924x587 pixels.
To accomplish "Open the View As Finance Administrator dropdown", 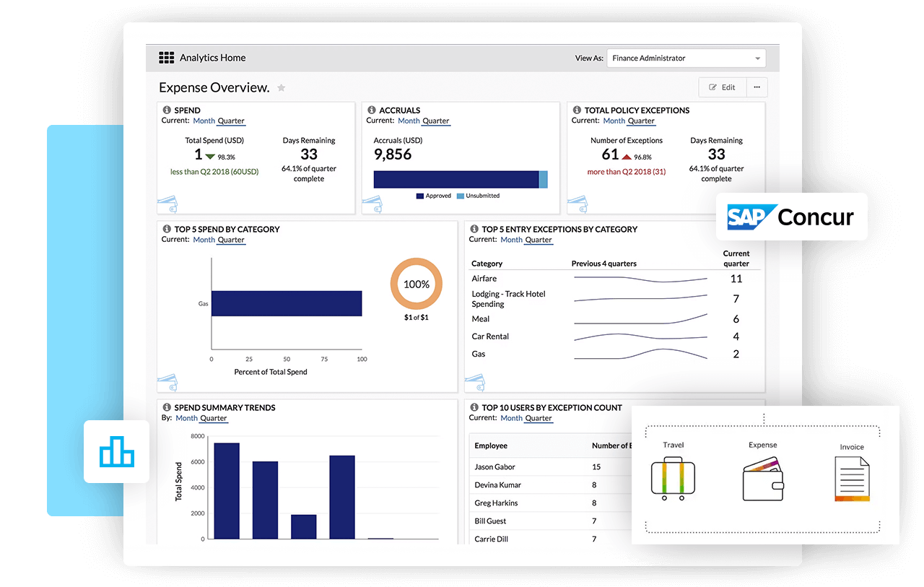I will tap(686, 58).
